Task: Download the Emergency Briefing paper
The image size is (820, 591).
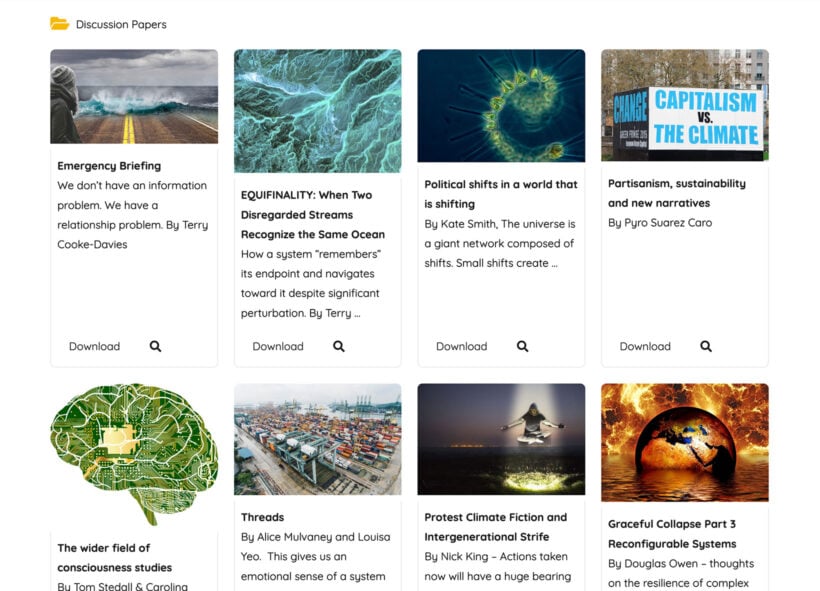Action: (x=94, y=345)
